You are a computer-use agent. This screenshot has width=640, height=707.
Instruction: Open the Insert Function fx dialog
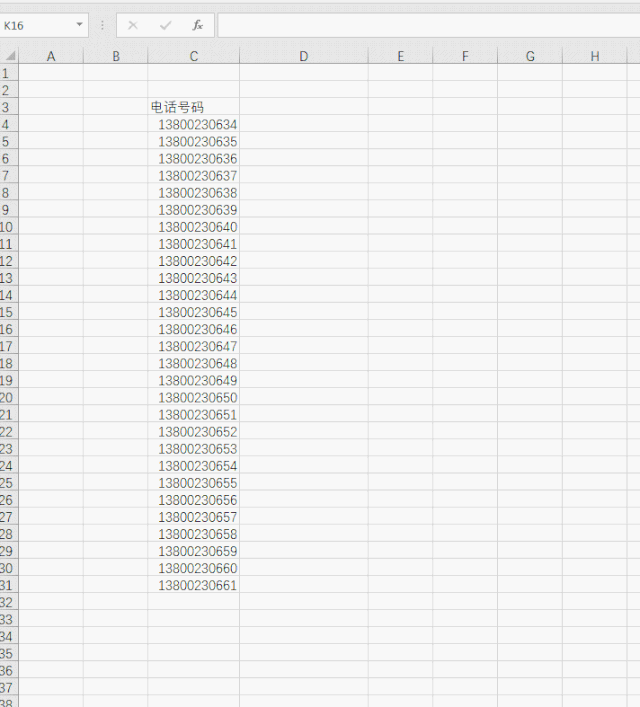point(198,25)
